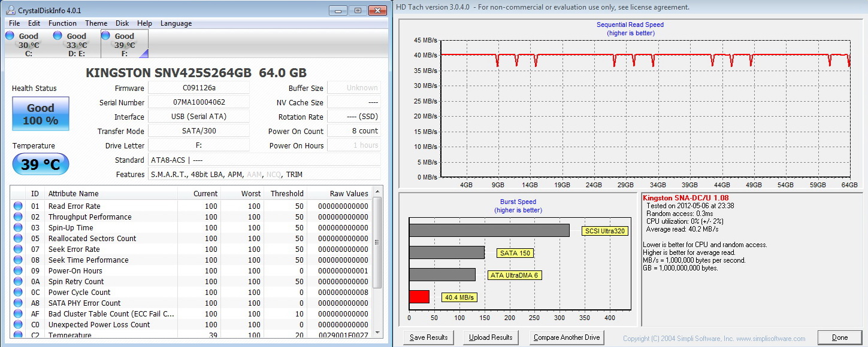
Task: Click Save Results in HD Tach
Action: [429, 337]
